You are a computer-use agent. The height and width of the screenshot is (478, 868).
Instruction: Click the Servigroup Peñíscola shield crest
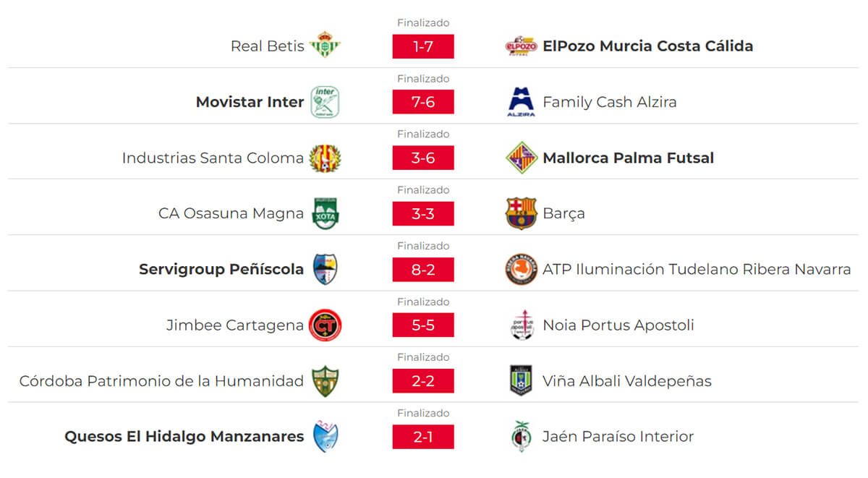coord(325,269)
